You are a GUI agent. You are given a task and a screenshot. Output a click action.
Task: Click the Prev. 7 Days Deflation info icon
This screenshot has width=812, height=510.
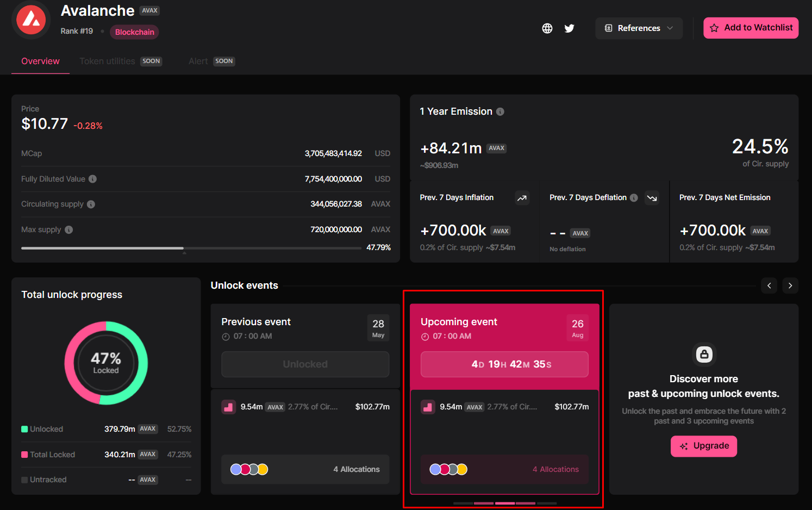tap(634, 198)
